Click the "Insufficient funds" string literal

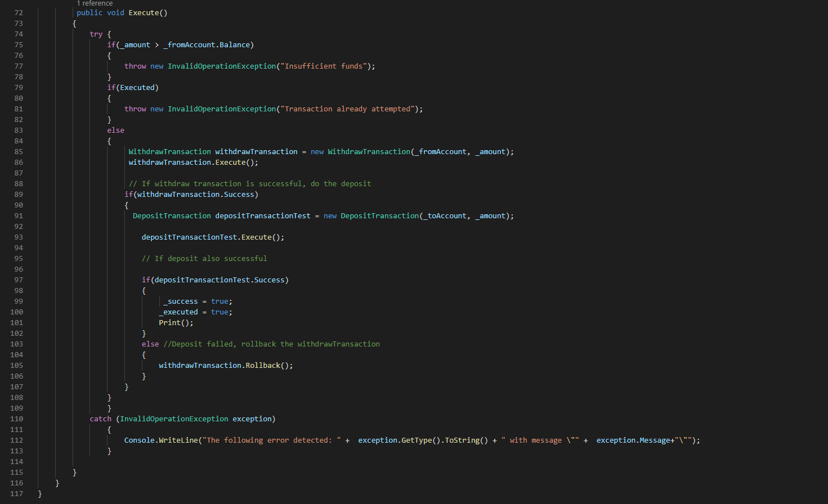click(324, 66)
